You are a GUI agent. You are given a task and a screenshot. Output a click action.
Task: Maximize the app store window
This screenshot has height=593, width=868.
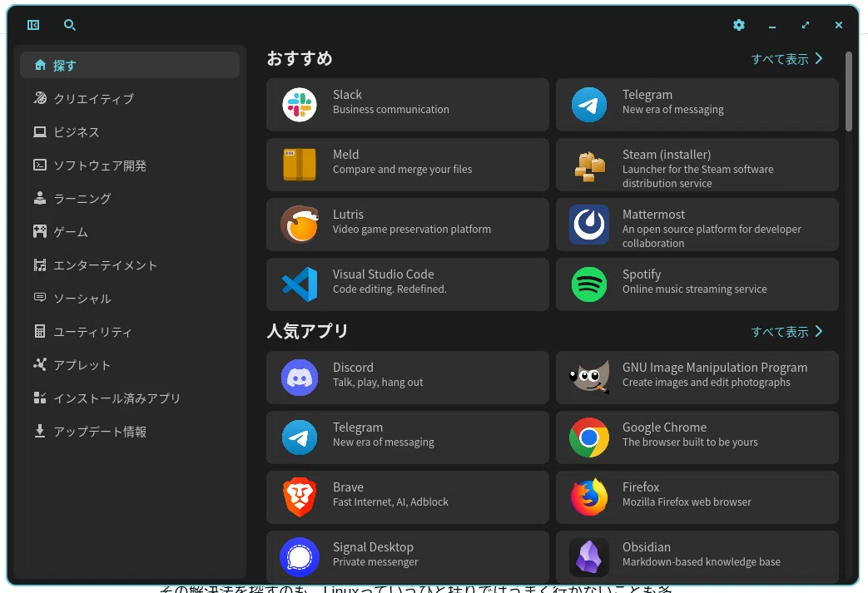pos(806,25)
